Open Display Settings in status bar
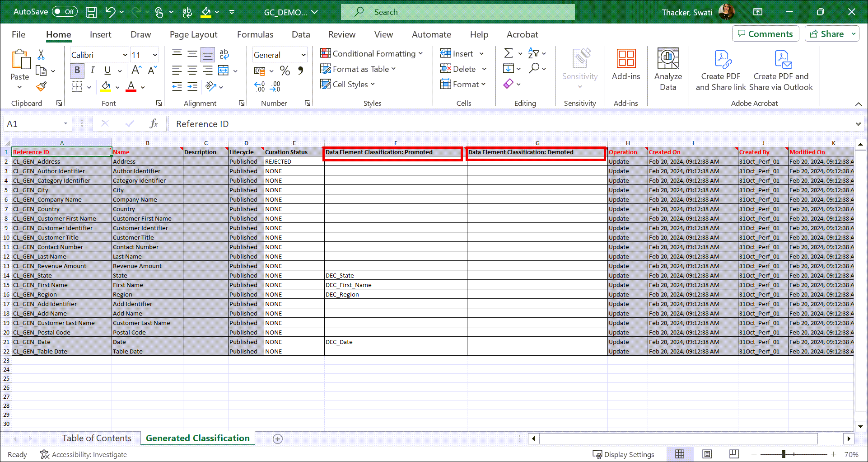The image size is (868, 462). coord(623,454)
